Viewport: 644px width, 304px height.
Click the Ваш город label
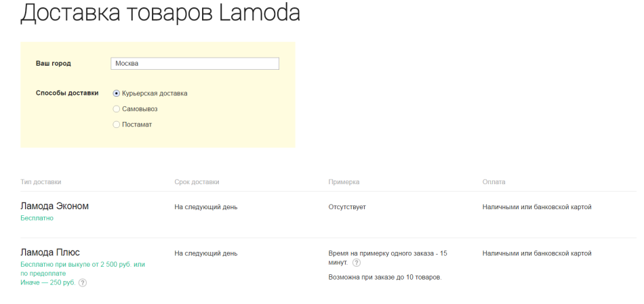[54, 64]
